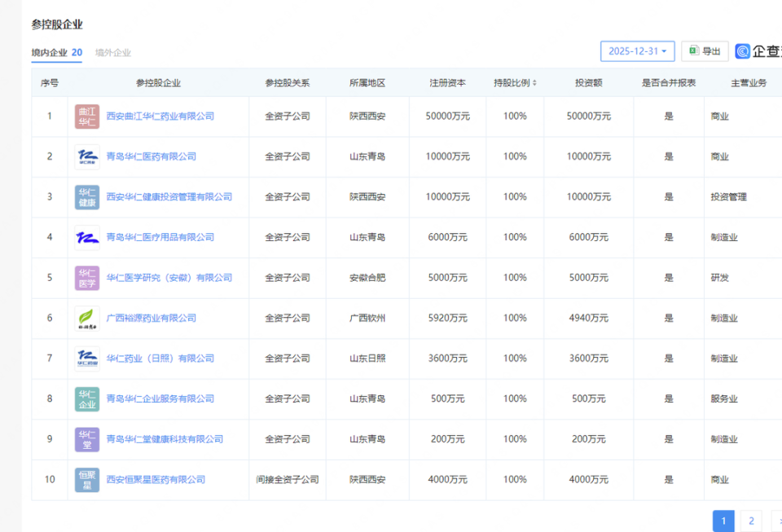782x532 pixels.
Task: Click the 青岛华仁堂健康科技 logo icon
Action: click(87, 440)
